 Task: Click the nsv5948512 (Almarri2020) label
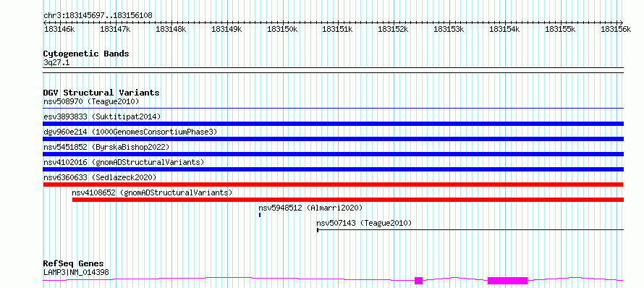tap(310, 208)
